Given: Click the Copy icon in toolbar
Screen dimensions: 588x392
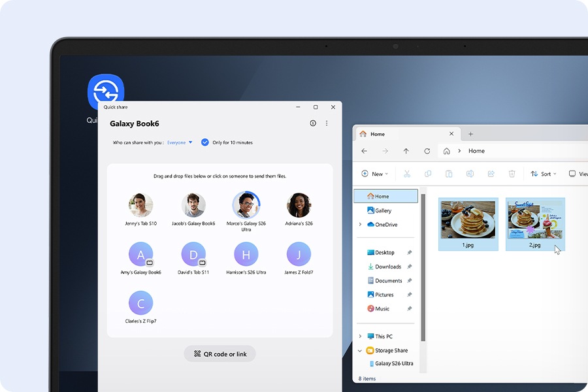Looking at the screenshot, I should pos(428,174).
